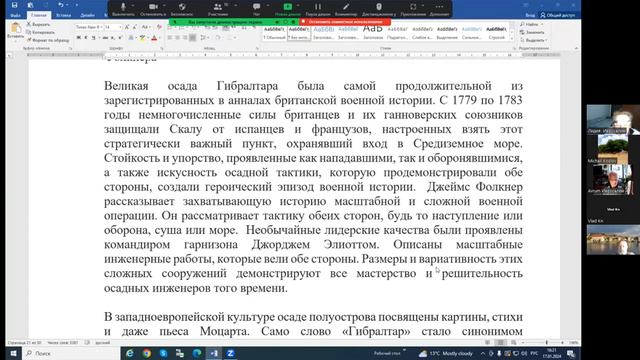Open Заменить replace dialog

533,32
